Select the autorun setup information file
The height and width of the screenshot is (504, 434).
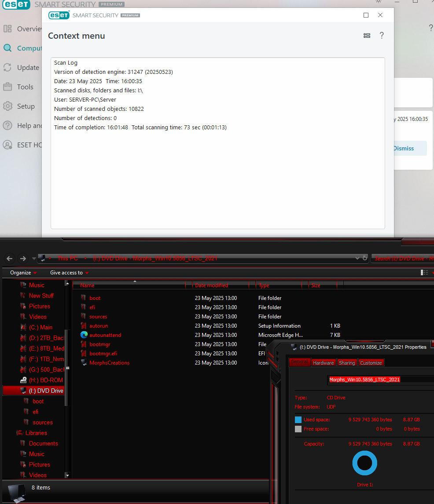pos(99,325)
